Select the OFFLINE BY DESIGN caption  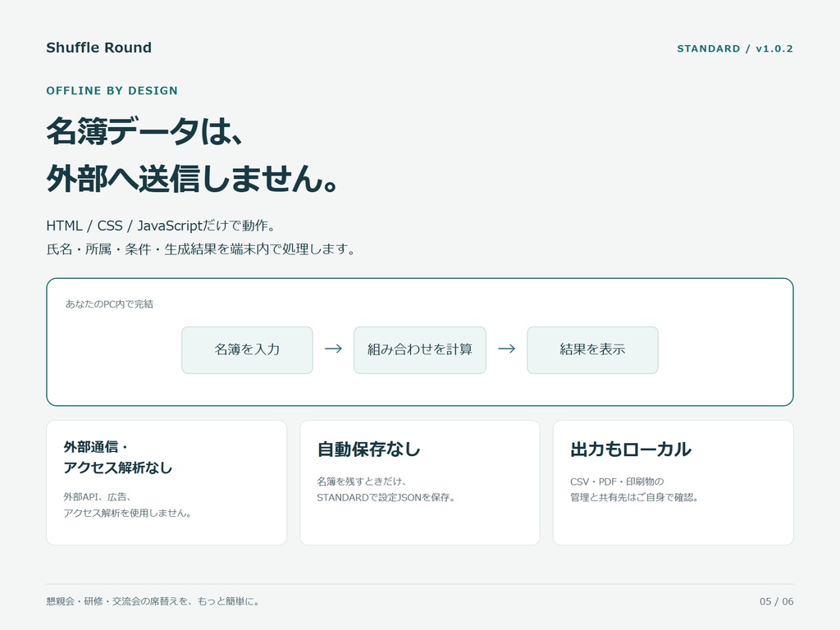112,90
